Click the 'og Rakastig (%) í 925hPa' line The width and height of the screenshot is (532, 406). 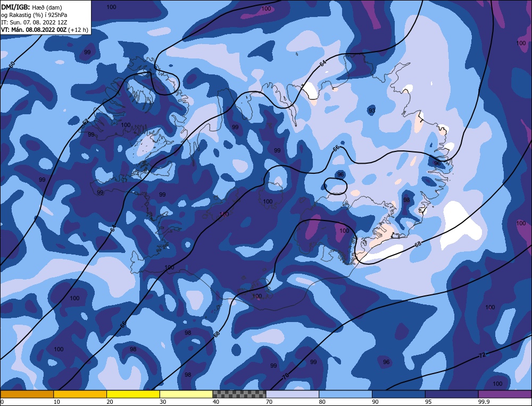[x=34, y=15]
